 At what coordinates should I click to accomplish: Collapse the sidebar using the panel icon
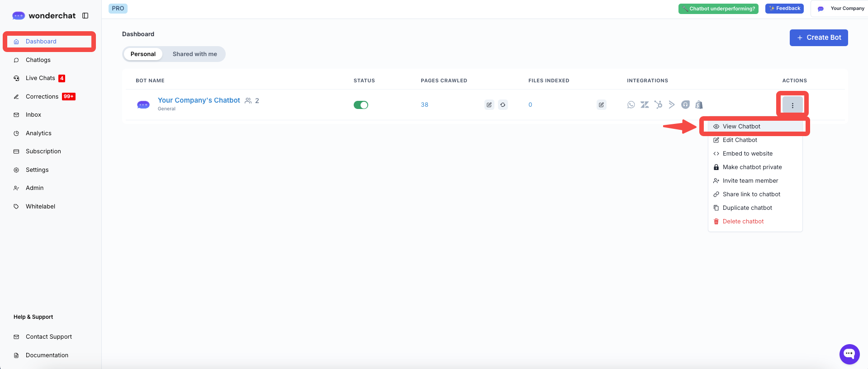(85, 16)
